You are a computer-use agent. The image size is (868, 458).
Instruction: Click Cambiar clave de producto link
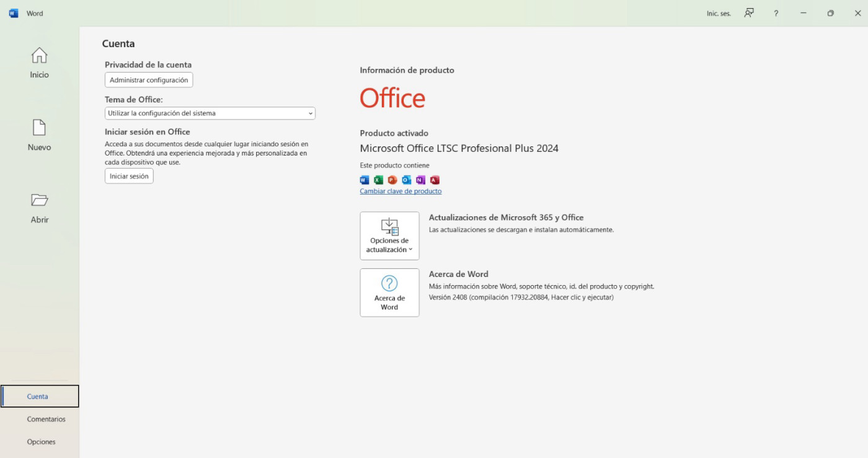click(401, 191)
